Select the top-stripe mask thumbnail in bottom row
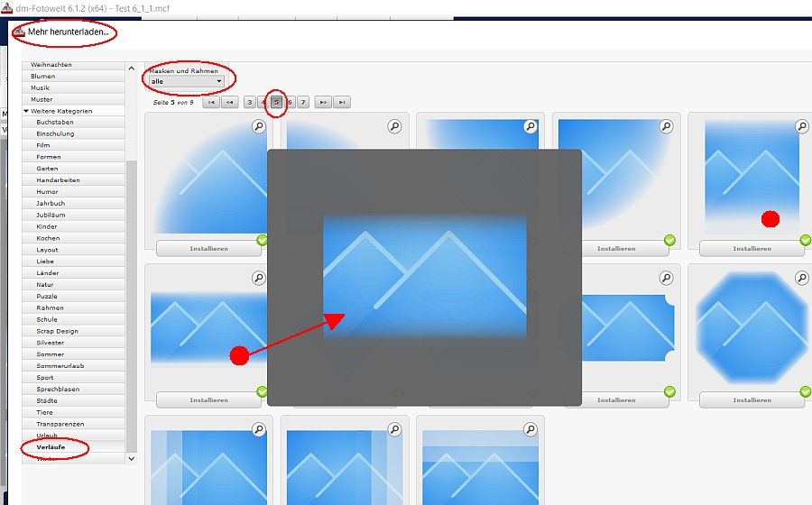 pyautogui.click(x=481, y=467)
